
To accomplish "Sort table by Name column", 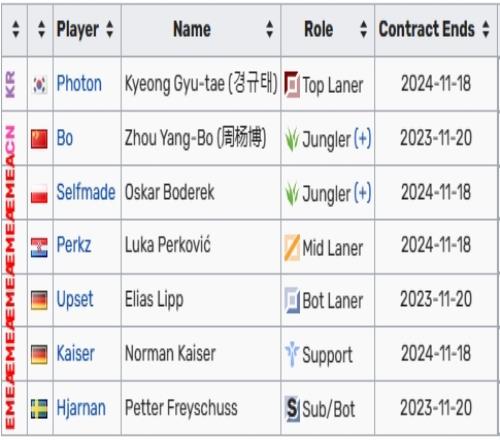I will [270, 29].
